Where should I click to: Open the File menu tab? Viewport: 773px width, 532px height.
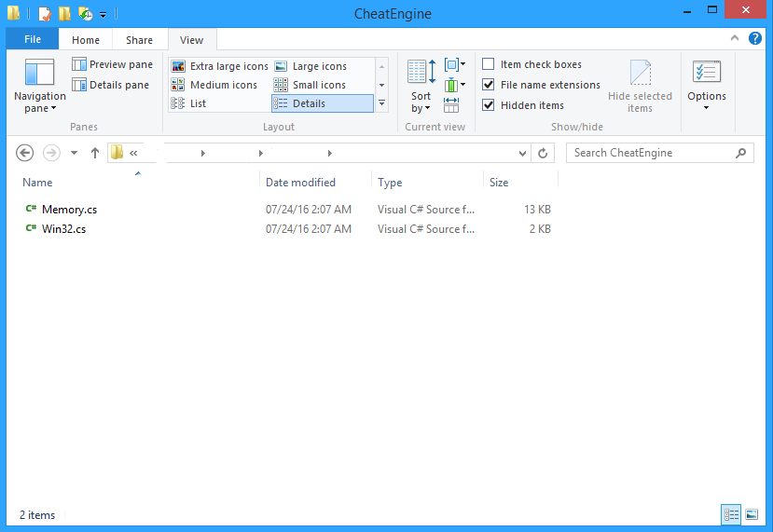tap(32, 40)
